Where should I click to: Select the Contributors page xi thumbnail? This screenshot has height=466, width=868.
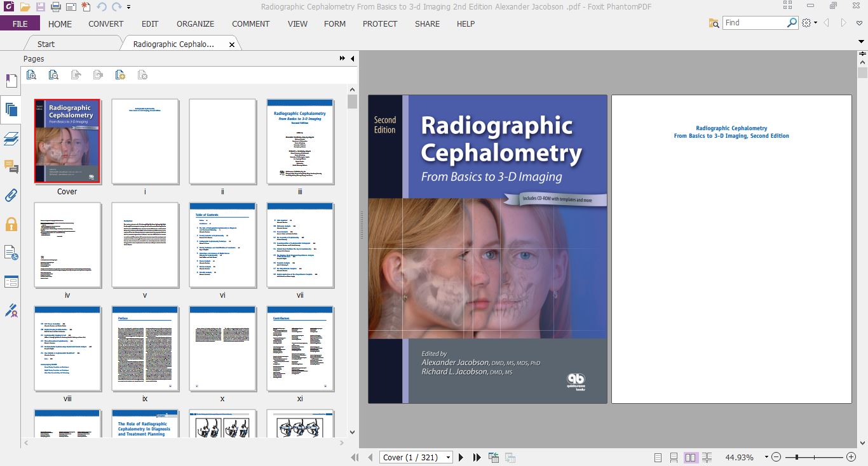pos(300,349)
